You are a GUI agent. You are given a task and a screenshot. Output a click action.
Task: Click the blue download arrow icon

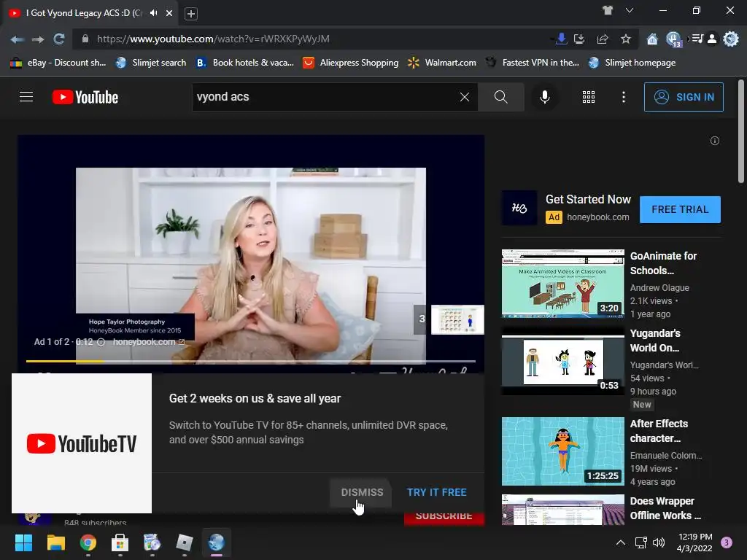point(561,39)
